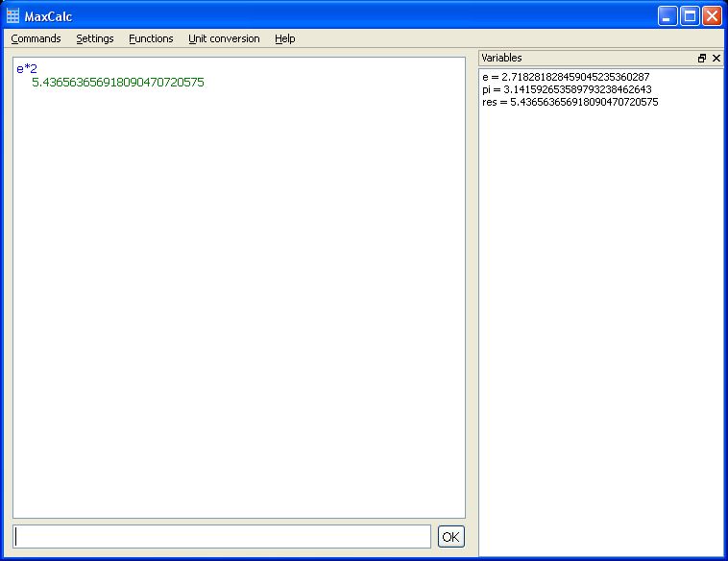Open the Unit conversion menu
This screenshot has height=561, width=728.
click(x=224, y=38)
